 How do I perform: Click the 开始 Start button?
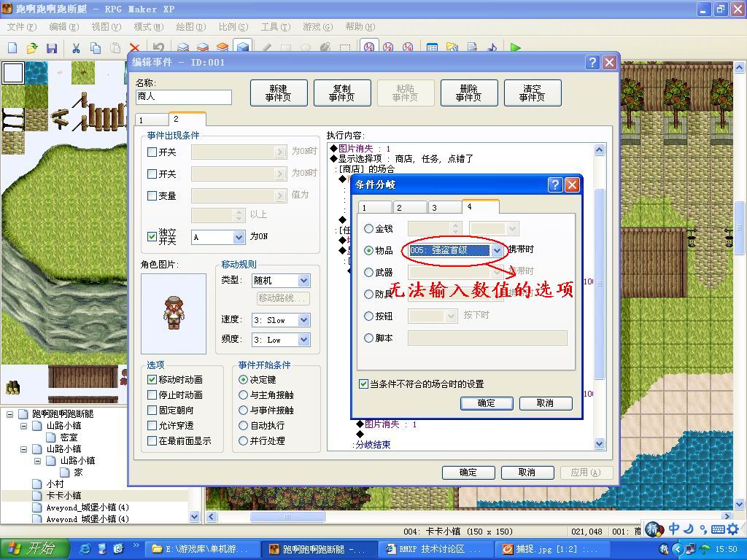(34, 549)
